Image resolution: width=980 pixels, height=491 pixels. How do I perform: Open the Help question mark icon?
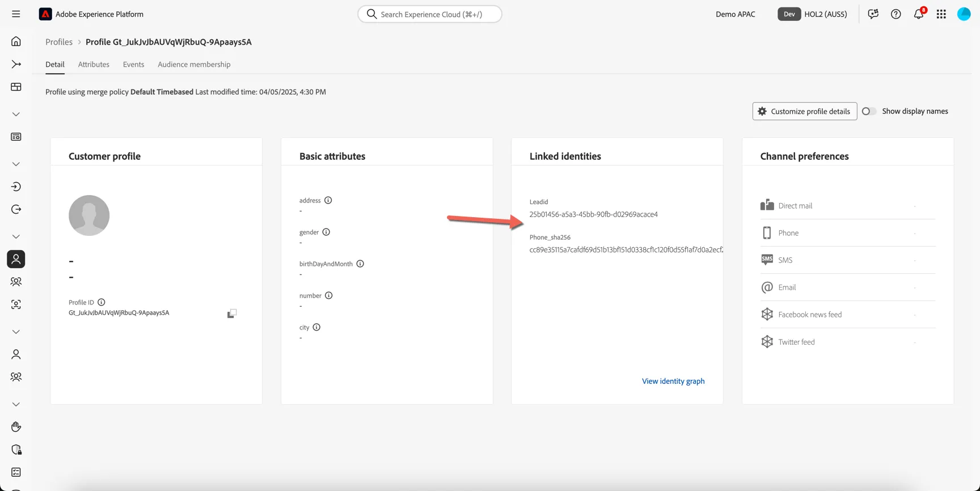point(895,14)
